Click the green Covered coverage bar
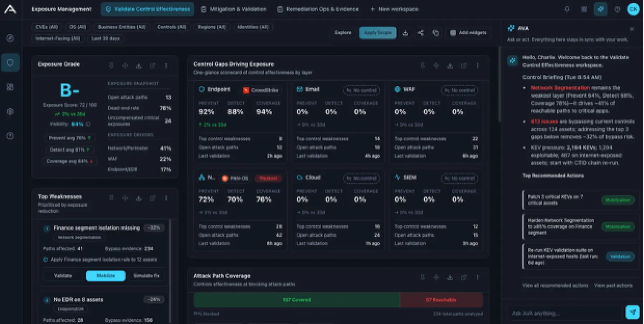Screen dimensions: 644x324 tap(297, 300)
